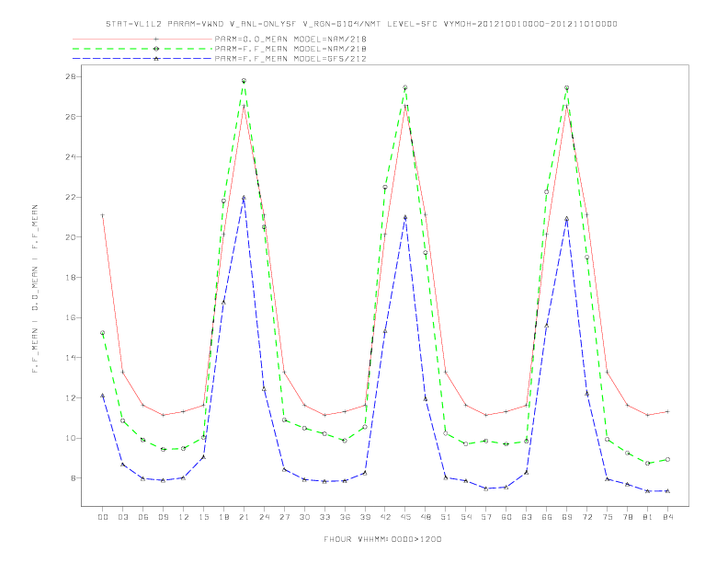
Task: Click green circle marker at hour 21 peak
Action: (x=244, y=81)
